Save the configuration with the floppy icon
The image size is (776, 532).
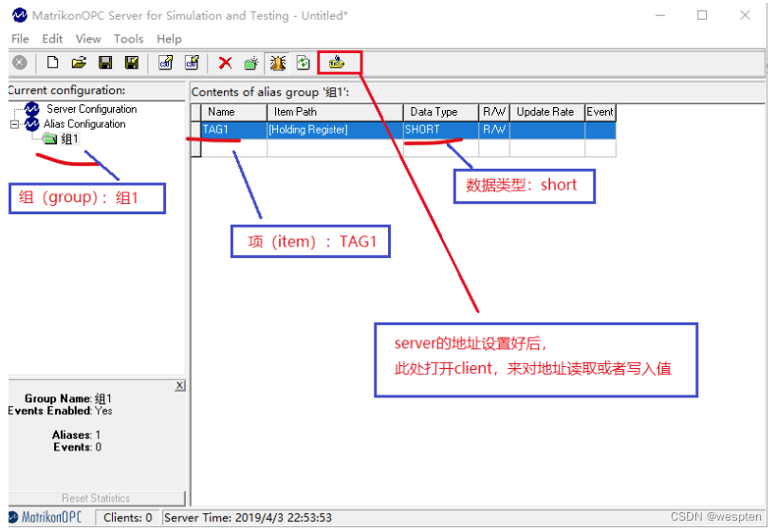point(105,63)
